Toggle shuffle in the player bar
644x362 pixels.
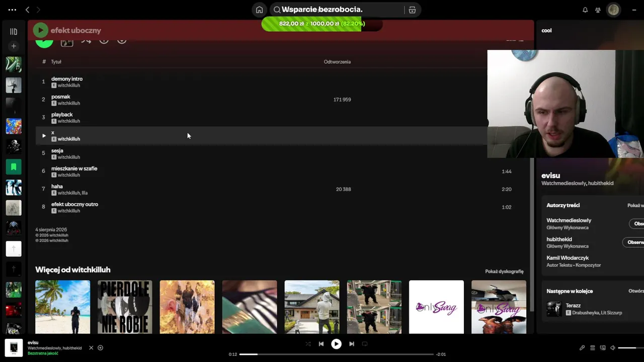pyautogui.click(x=308, y=344)
